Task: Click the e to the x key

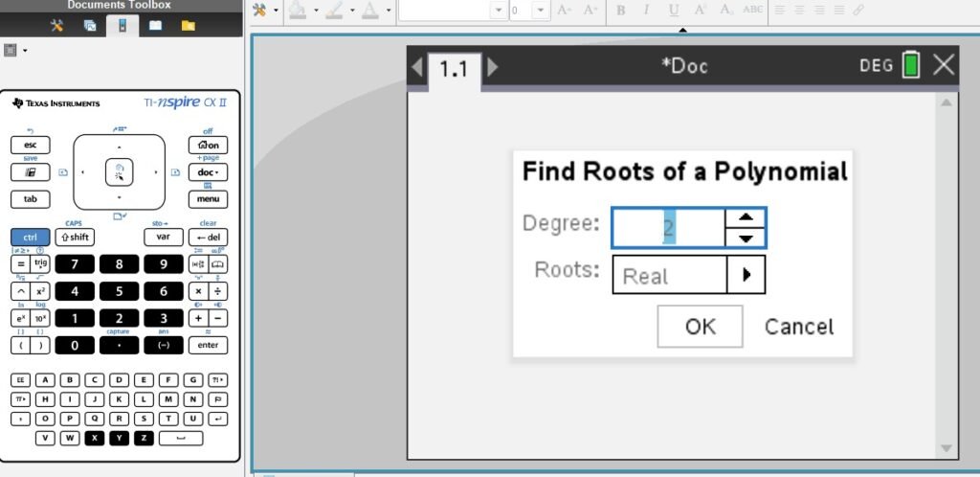Action: (x=21, y=318)
